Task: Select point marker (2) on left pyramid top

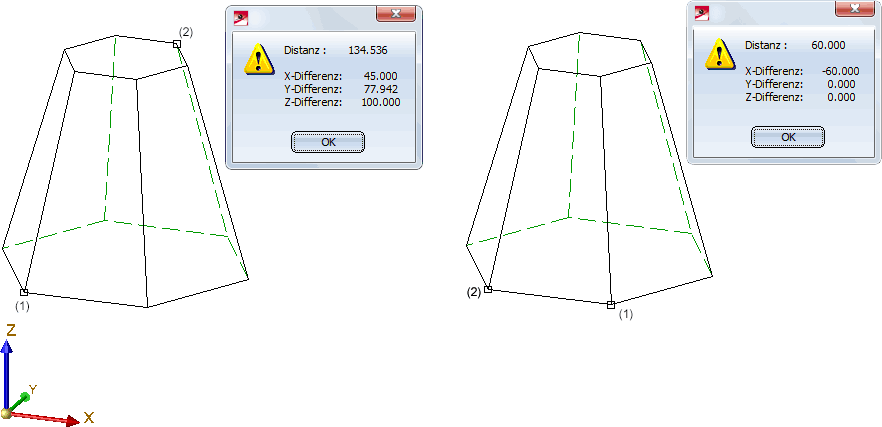Action: tap(177, 44)
